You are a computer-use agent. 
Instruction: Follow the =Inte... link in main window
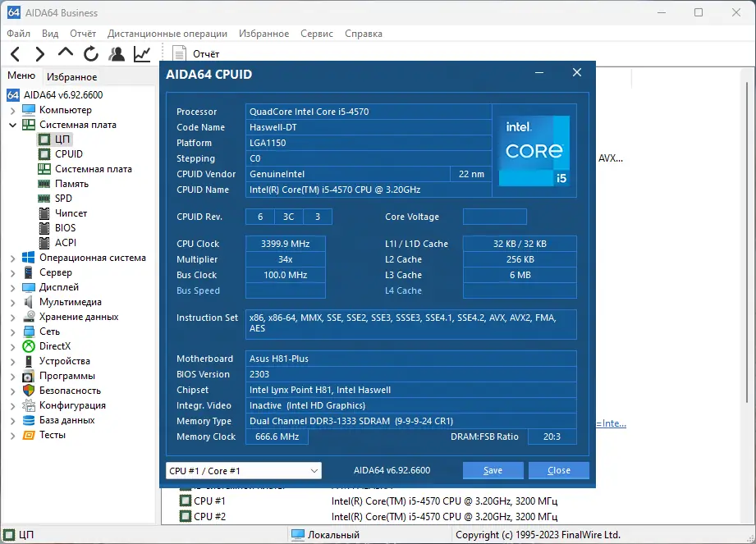click(x=612, y=423)
